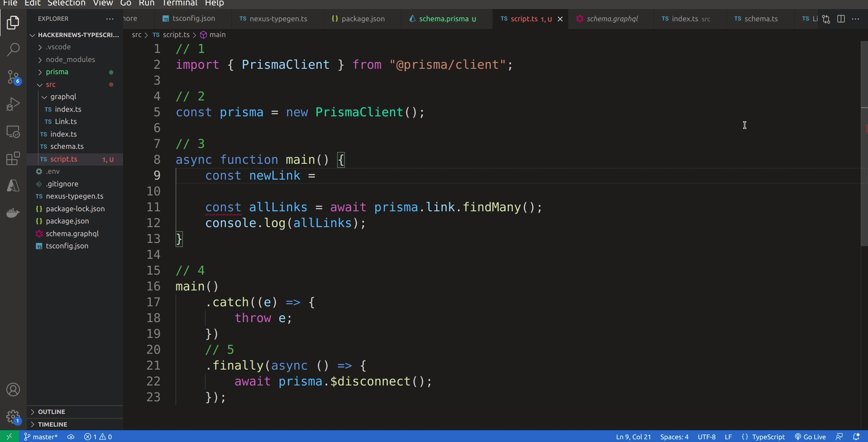
Task: Open nexus-typegen.ts in the explorer
Action: pyautogui.click(x=75, y=196)
